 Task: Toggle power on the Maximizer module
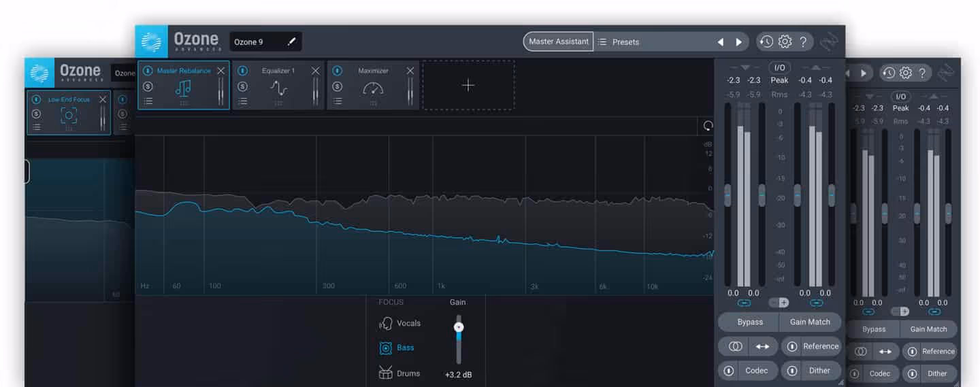tap(338, 71)
